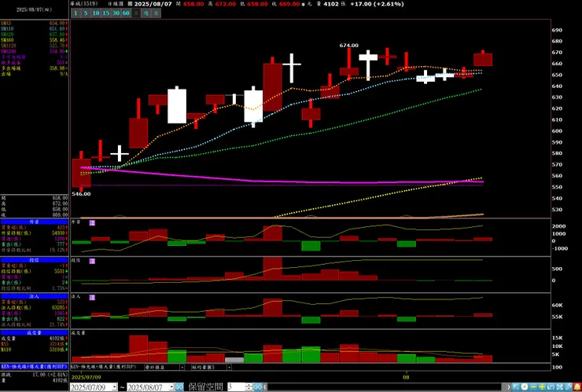This screenshot has width=582, height=392.
Task: Click the pencil draw icon in bottom toolbar
Action: (569, 387)
